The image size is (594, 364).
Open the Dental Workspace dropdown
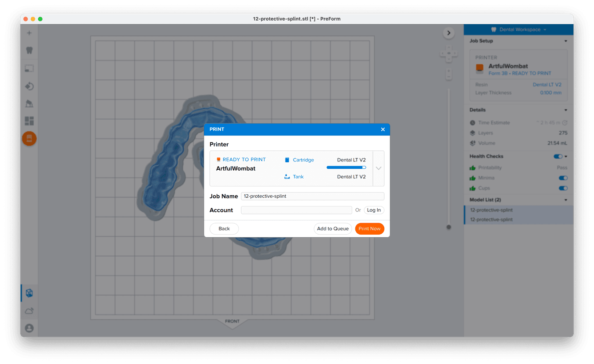click(519, 29)
